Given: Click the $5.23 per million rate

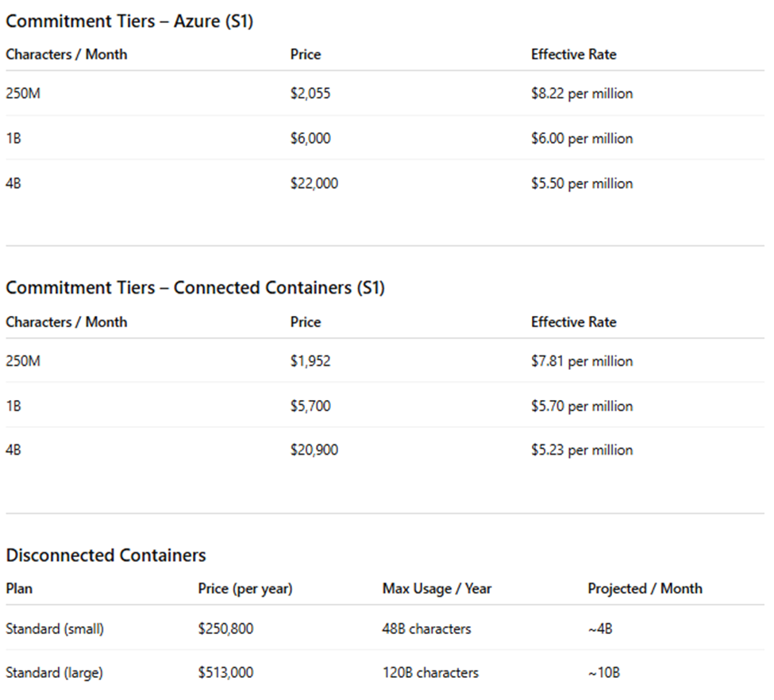Looking at the screenshot, I should pos(581,450).
